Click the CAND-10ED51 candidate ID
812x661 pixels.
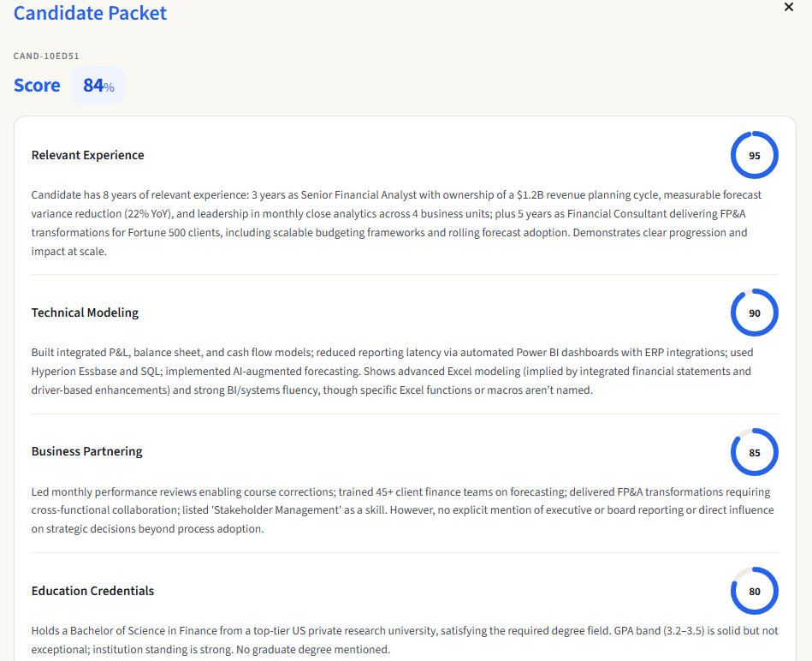46,56
